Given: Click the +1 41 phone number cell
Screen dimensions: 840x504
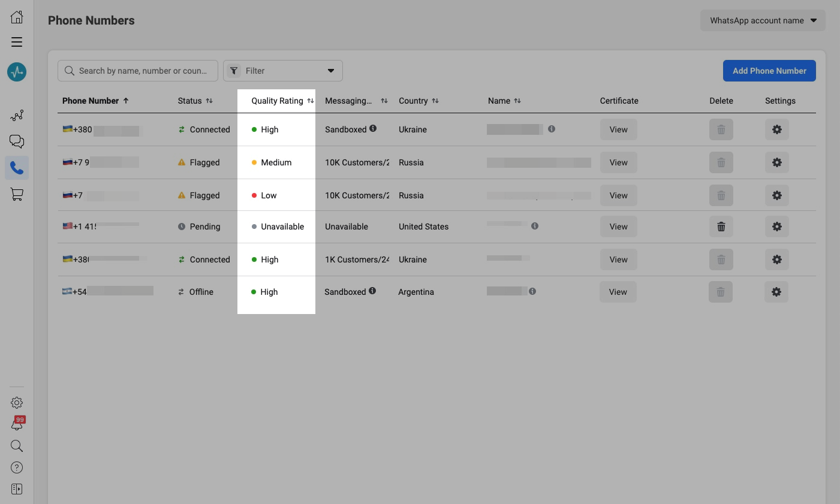Looking at the screenshot, I should 101,227.
